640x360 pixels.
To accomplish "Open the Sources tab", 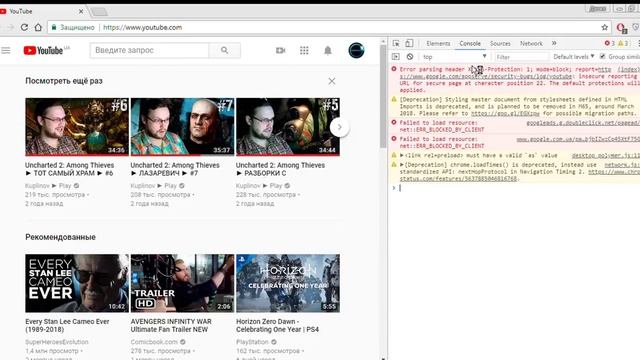I will click(x=500, y=43).
